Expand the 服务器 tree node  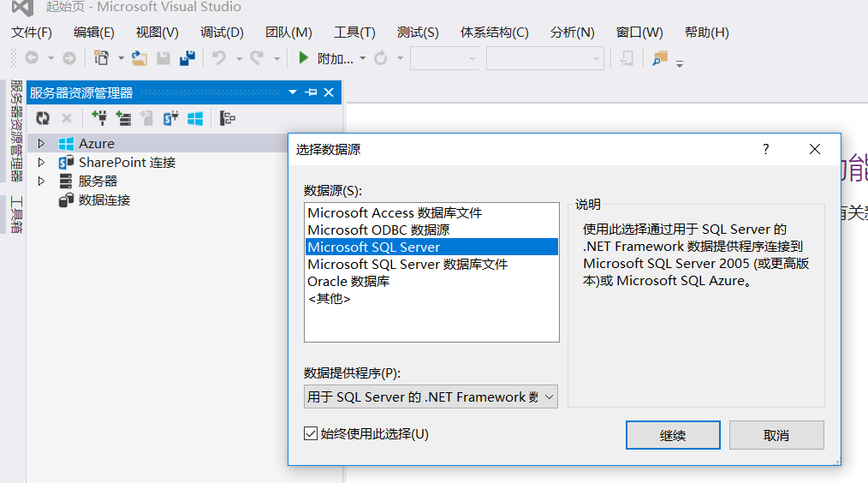click(x=41, y=182)
